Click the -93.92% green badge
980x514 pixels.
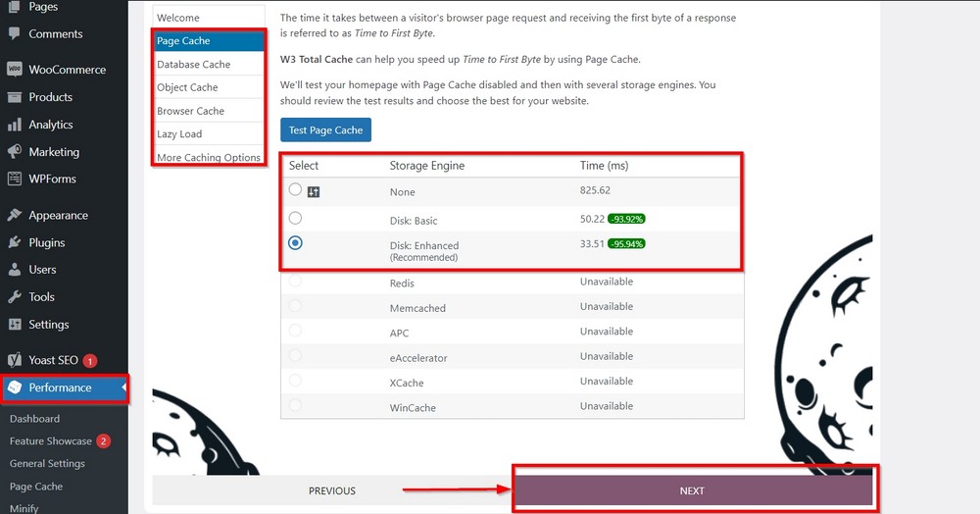tap(626, 219)
